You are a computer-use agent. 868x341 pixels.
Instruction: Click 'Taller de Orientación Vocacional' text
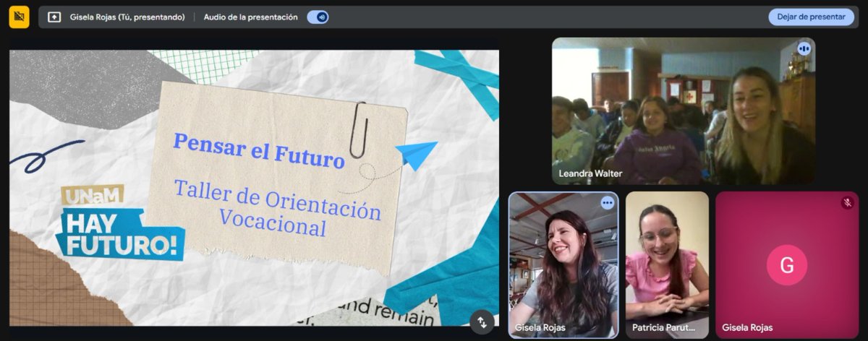[276, 209]
